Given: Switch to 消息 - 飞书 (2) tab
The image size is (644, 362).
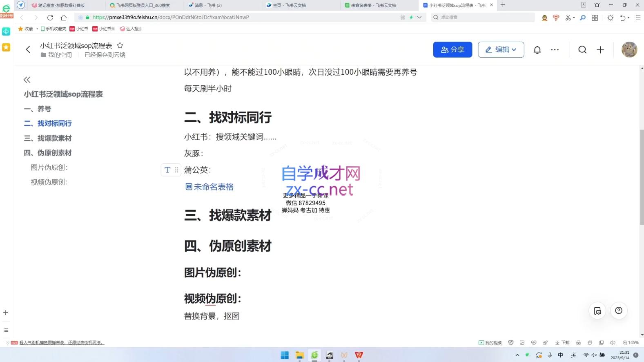Looking at the screenshot, I should tap(208, 5).
